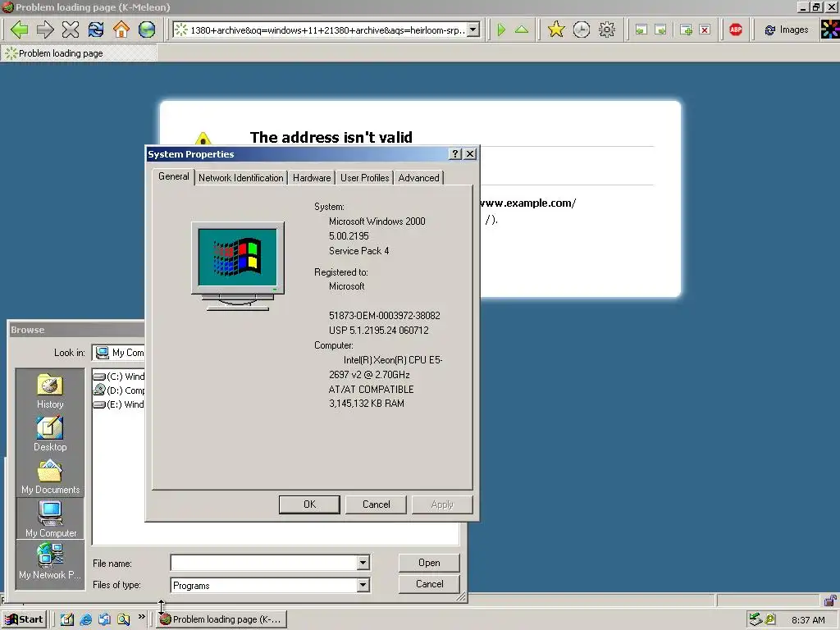Click the 'Microsoft Windows 2000' system text
Screen dimensions: 840x630
377,221
